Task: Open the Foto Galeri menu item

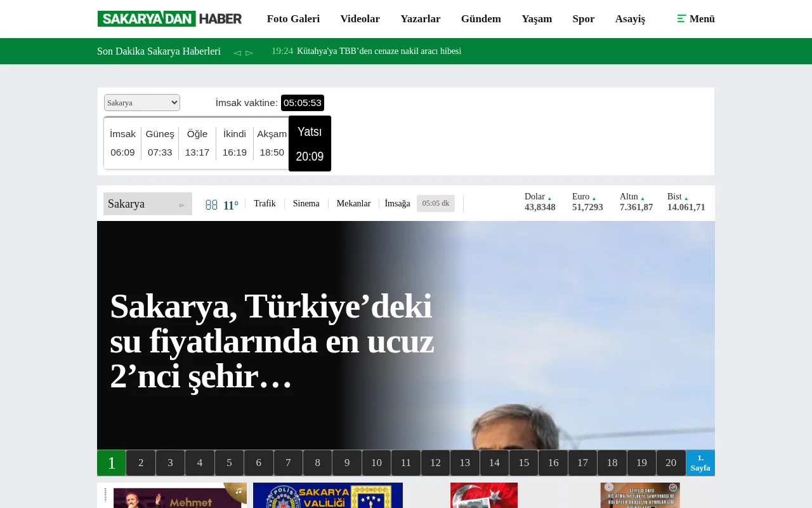Action: pyautogui.click(x=293, y=19)
